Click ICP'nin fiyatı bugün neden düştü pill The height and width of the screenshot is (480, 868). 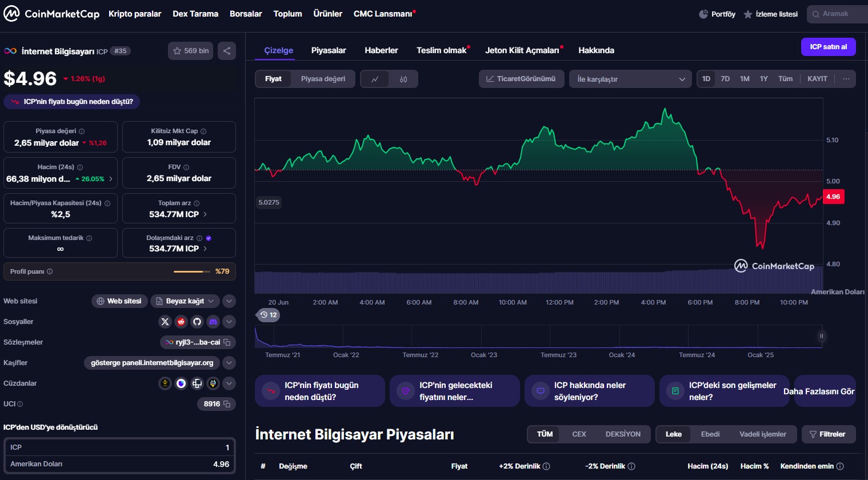[72, 102]
